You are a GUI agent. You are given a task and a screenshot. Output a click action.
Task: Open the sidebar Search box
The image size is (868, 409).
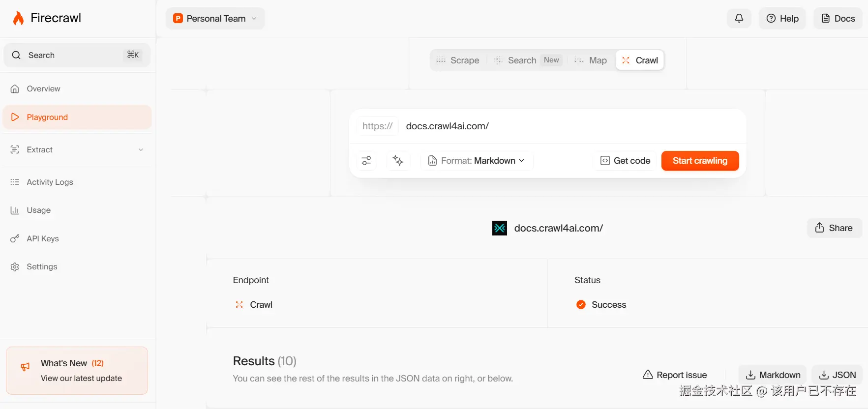tap(77, 55)
